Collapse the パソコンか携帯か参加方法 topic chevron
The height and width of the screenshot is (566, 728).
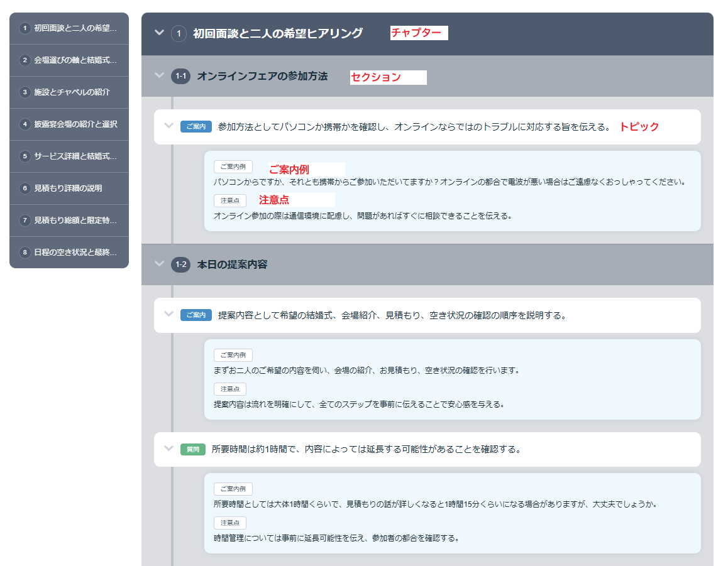(x=168, y=126)
